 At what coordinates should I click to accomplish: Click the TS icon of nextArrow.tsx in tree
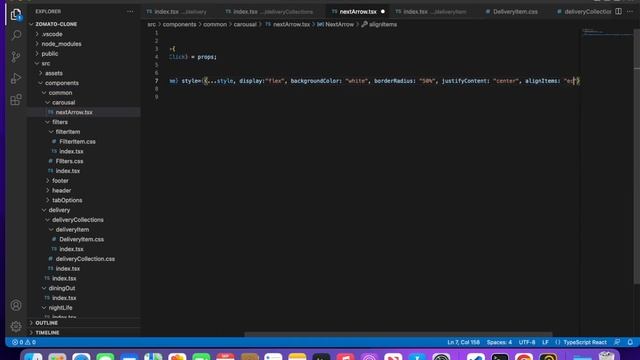(51, 112)
